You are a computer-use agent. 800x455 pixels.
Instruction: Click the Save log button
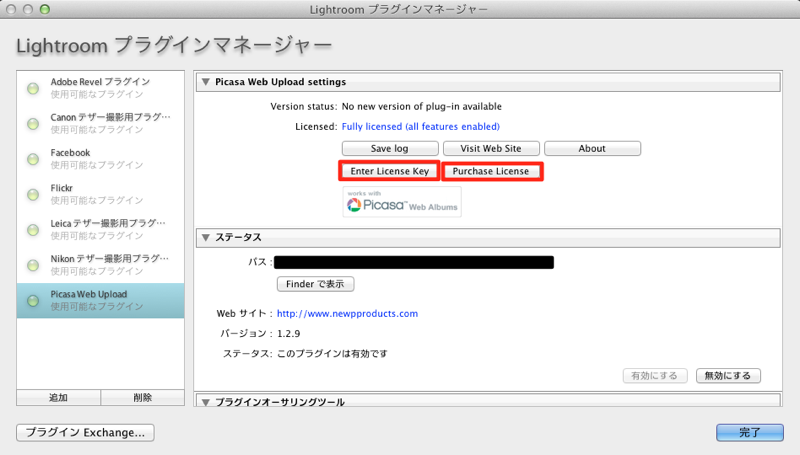390,148
